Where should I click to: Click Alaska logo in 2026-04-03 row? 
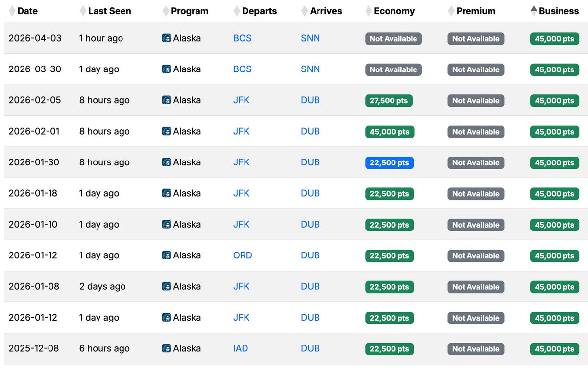(x=167, y=38)
